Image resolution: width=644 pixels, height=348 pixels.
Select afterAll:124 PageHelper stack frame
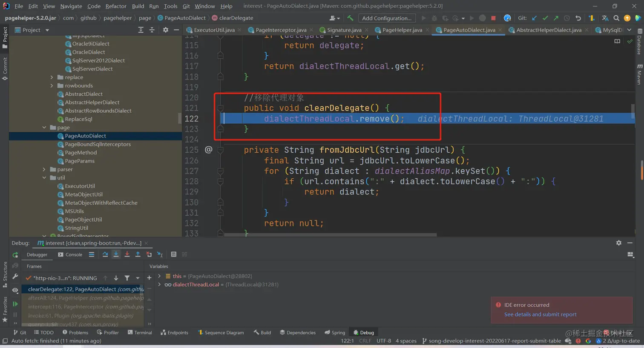point(86,298)
